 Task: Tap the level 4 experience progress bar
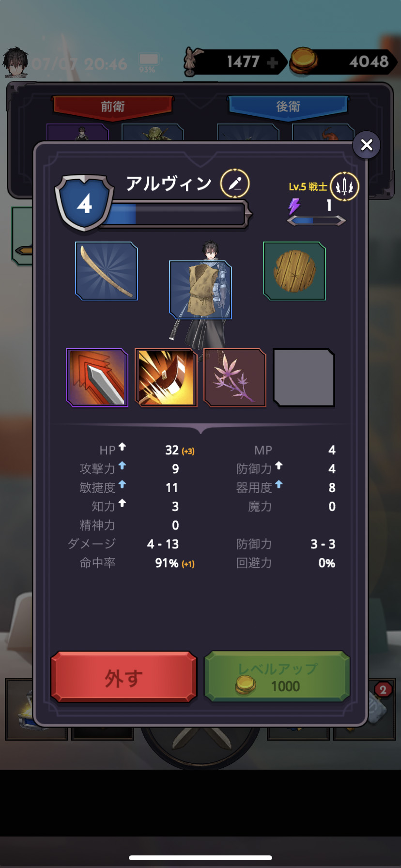177,214
